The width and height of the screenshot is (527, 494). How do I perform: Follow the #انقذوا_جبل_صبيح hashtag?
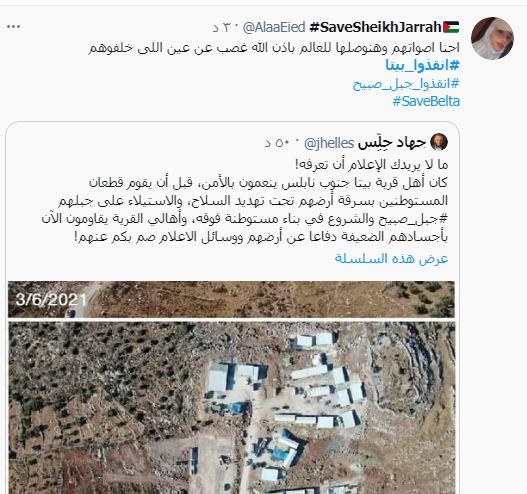click(406, 83)
